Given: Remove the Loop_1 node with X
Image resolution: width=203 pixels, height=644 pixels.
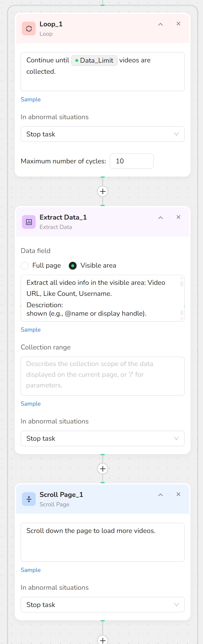Looking at the screenshot, I should click(178, 24).
